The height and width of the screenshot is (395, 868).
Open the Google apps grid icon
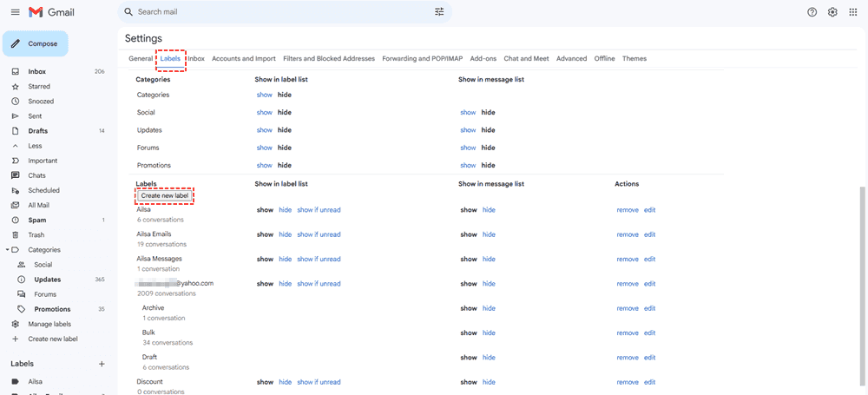point(853,12)
